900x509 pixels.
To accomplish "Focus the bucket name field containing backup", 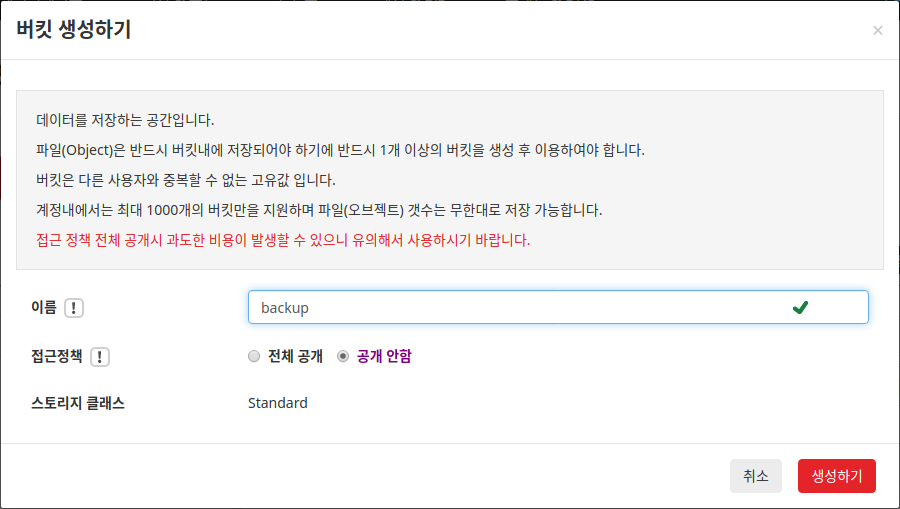I will (x=558, y=307).
